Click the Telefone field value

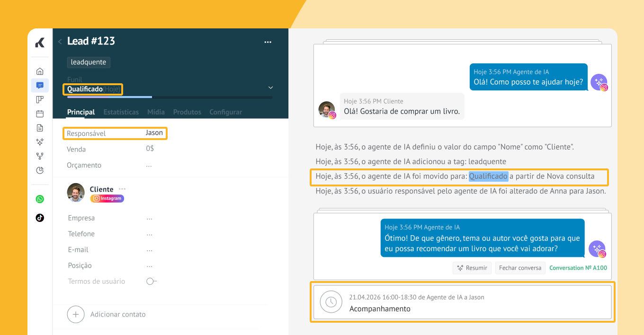(149, 234)
